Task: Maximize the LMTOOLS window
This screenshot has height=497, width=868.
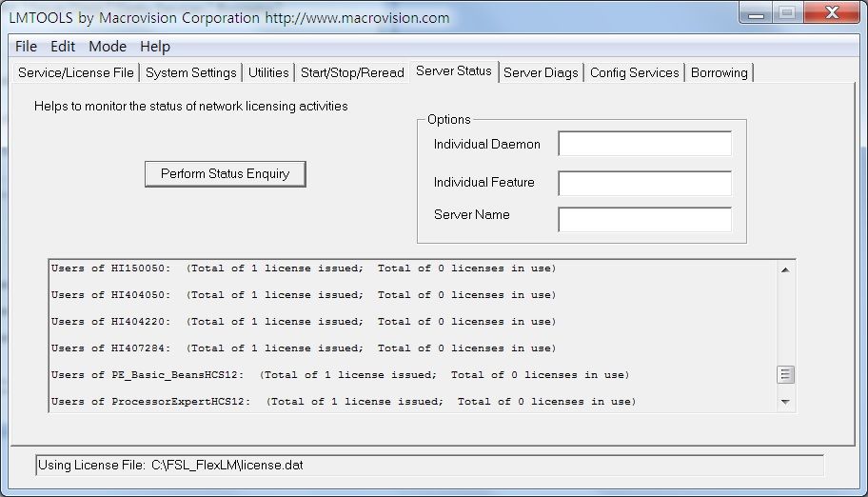Action: [787, 12]
